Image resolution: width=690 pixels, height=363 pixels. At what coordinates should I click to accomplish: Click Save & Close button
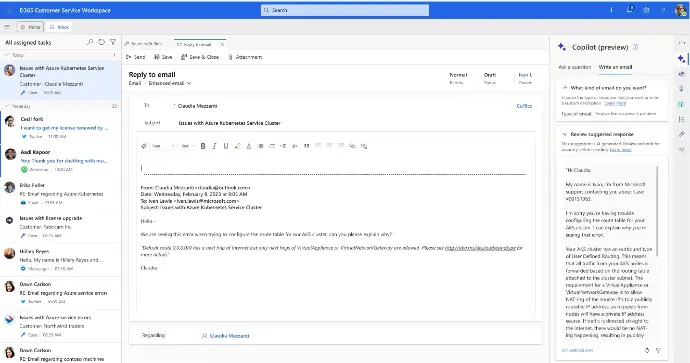coord(200,57)
